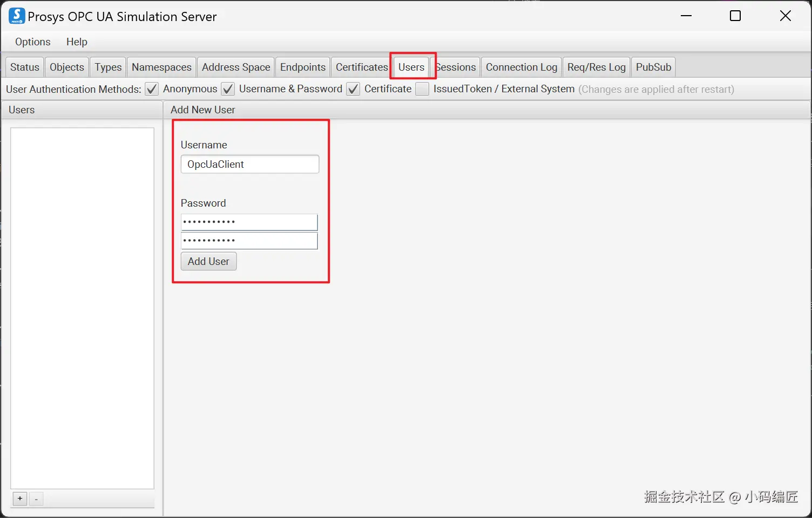Open the Connection Log tab
The image size is (812, 518).
click(522, 67)
